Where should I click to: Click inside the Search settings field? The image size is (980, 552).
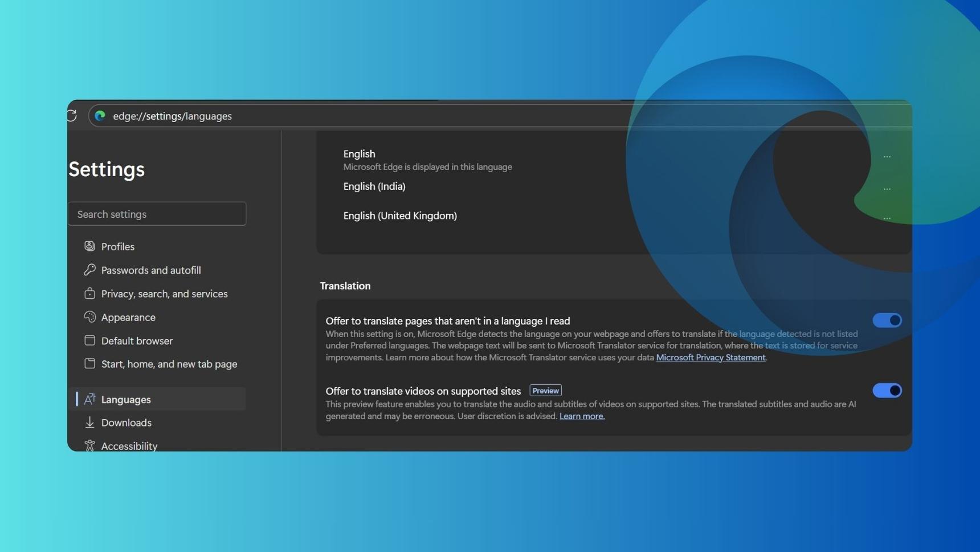click(157, 213)
